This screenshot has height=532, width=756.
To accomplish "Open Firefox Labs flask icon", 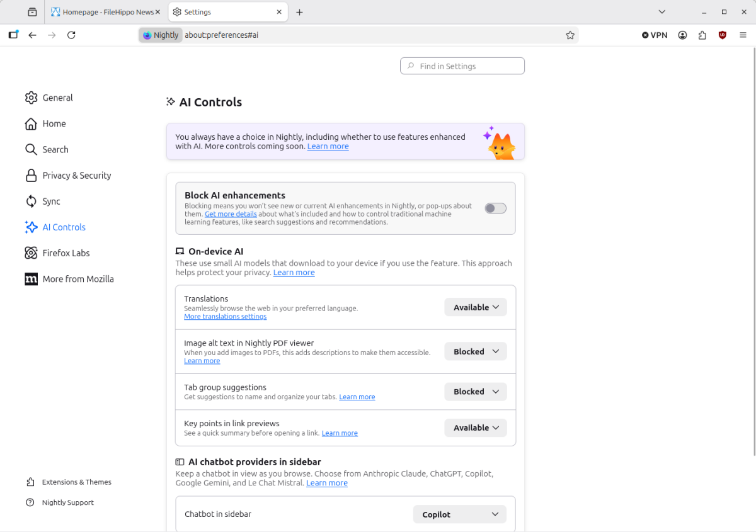I will pyautogui.click(x=31, y=252).
